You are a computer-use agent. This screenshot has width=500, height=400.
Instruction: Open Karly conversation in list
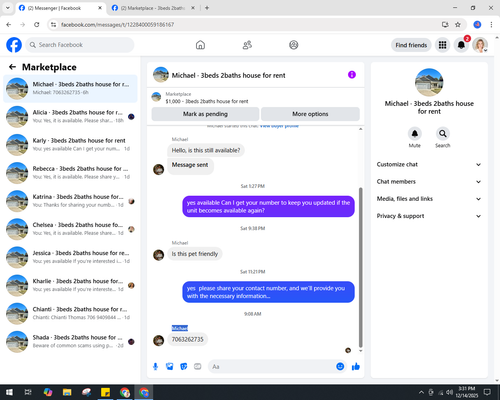tap(70, 145)
